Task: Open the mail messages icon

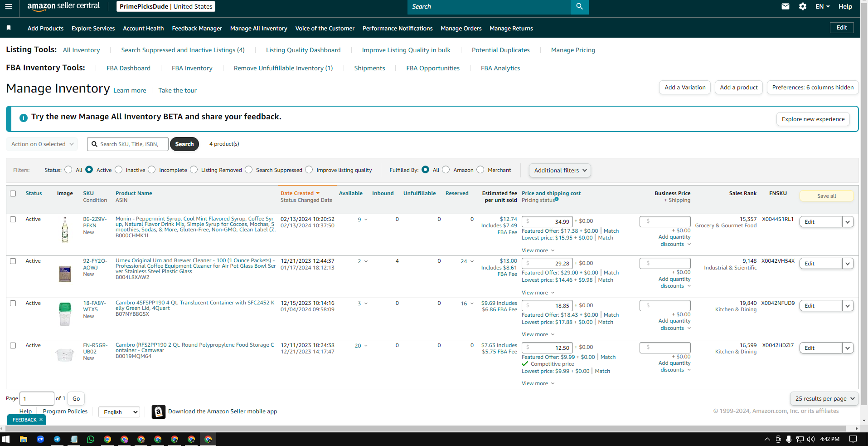Action: 786,6
